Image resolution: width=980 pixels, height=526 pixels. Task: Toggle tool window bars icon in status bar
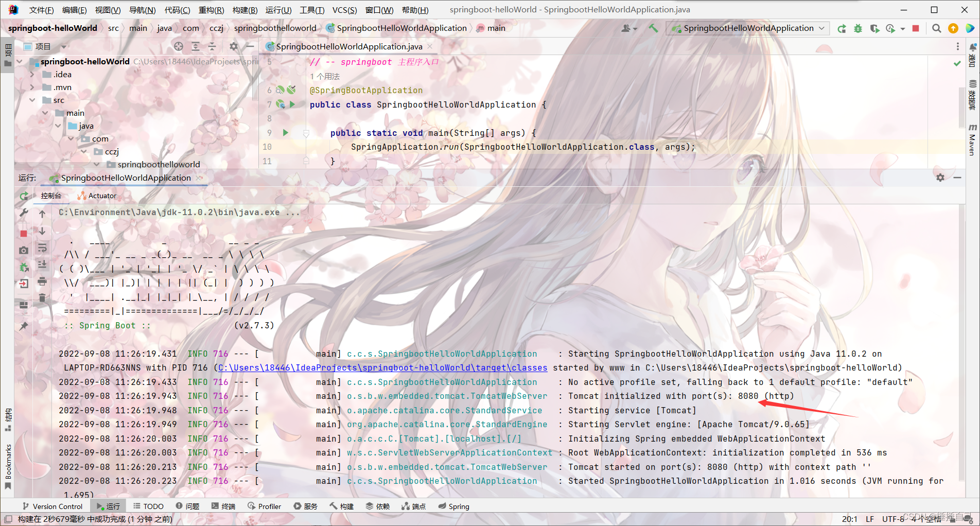pos(8,519)
